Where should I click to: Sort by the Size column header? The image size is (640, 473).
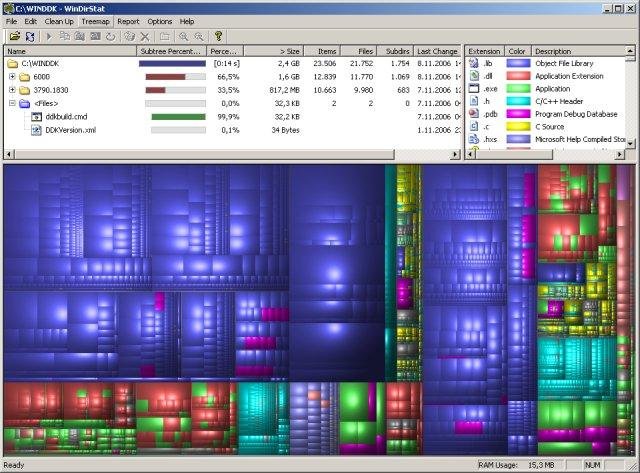tap(273, 51)
